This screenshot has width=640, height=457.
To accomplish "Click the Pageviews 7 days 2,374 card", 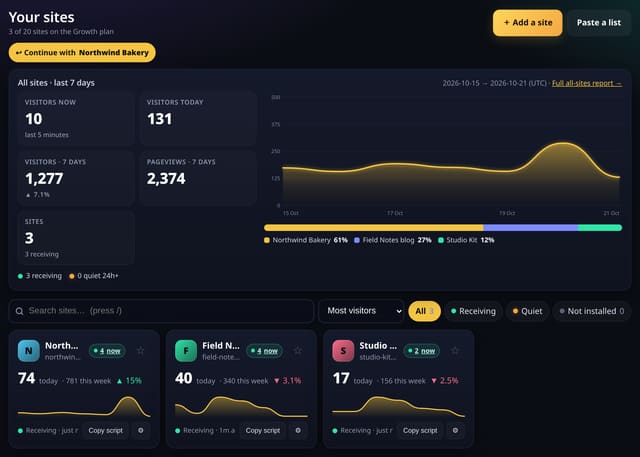I will click(198, 178).
